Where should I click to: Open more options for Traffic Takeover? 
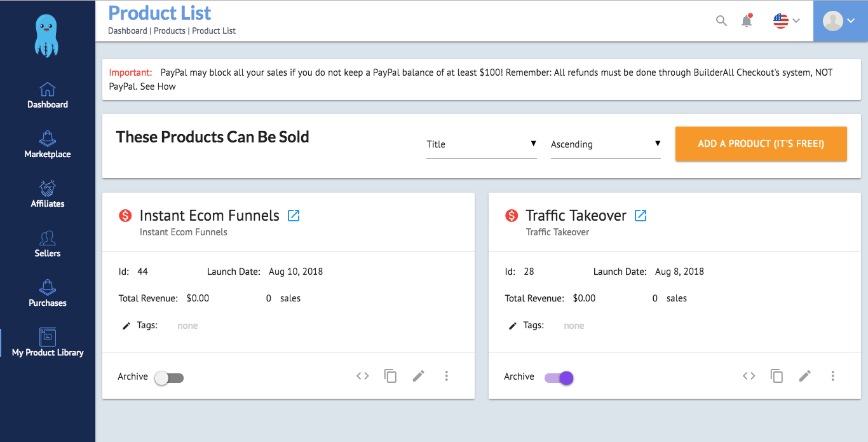click(x=833, y=376)
